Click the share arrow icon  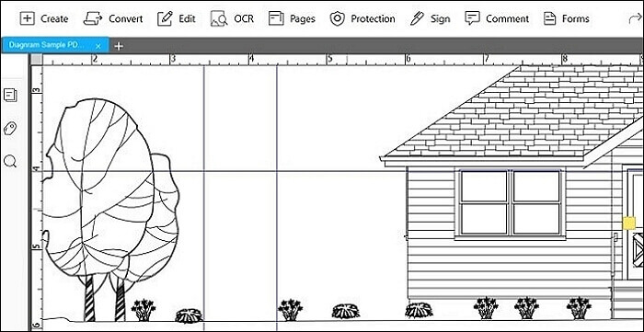pos(636,18)
